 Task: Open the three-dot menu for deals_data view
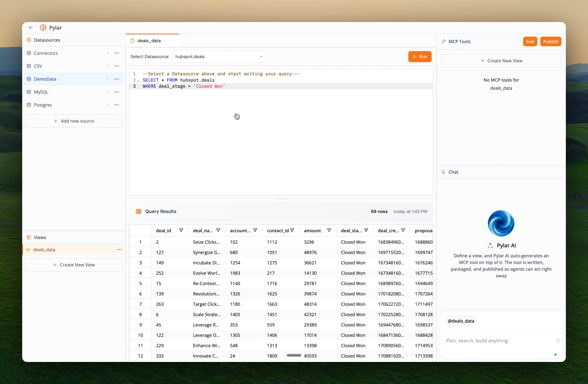coord(120,249)
